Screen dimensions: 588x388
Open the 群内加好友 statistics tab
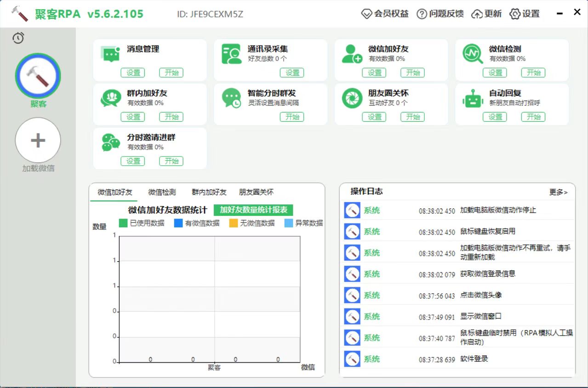tap(209, 192)
